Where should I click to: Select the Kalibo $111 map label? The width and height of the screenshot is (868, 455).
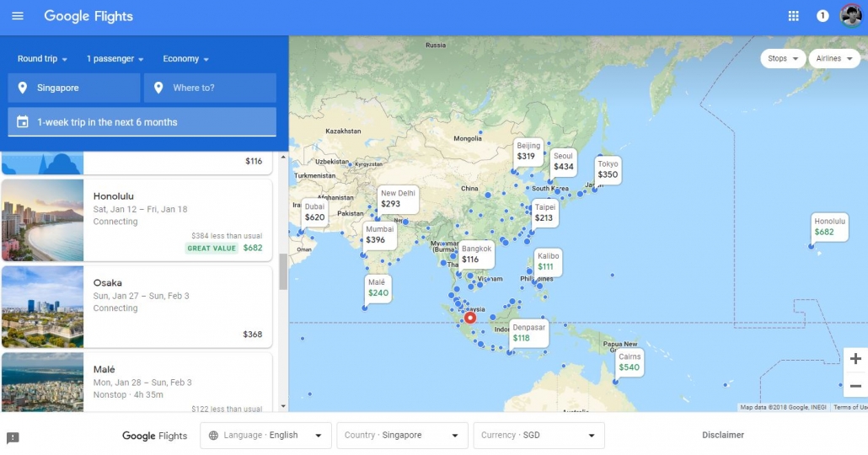click(548, 261)
